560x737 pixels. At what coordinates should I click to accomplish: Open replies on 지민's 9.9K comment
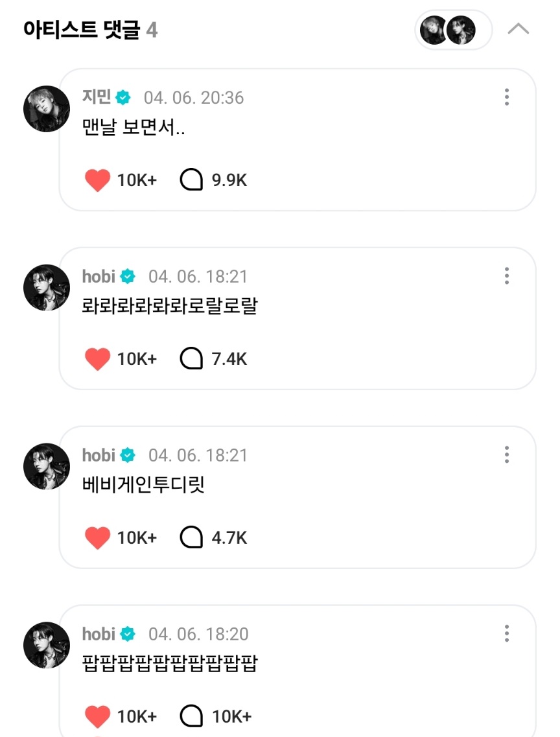(191, 180)
